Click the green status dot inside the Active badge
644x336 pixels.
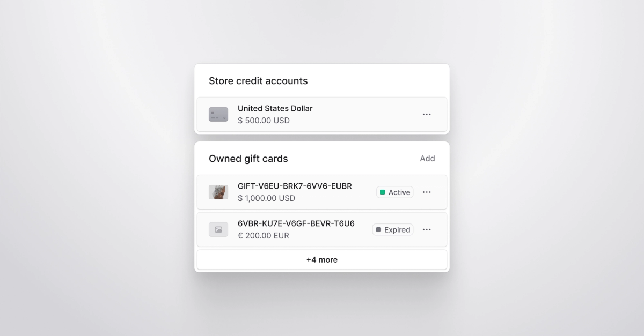coord(383,192)
